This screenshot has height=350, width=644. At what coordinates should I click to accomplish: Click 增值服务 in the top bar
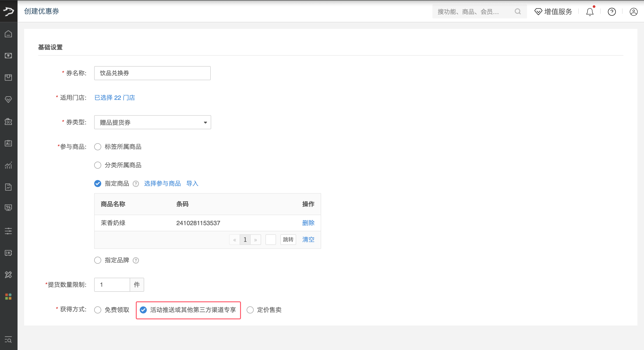point(558,12)
